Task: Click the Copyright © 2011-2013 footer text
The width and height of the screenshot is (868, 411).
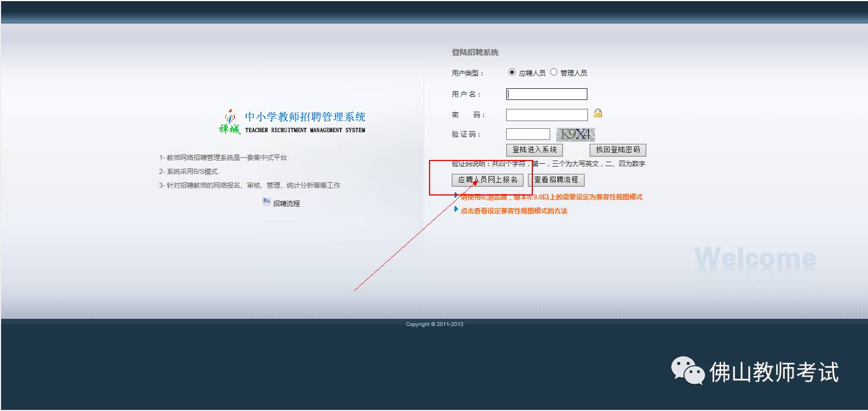Action: (x=434, y=324)
